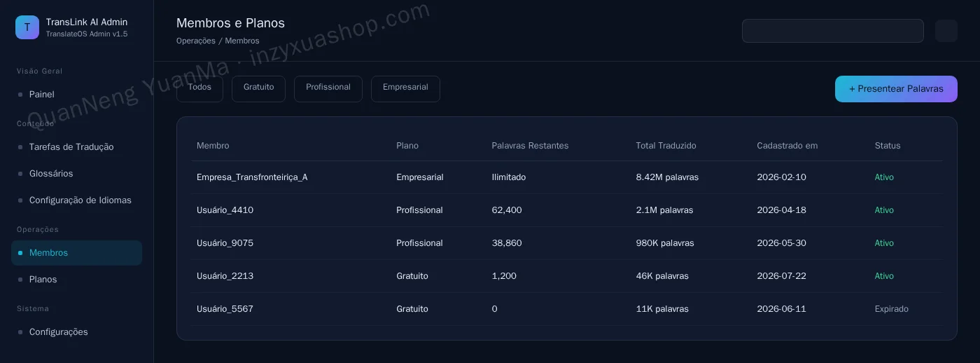Viewport: 980px width, 363px height.
Task: Click the Operações breadcrumb link
Action: pos(196,41)
